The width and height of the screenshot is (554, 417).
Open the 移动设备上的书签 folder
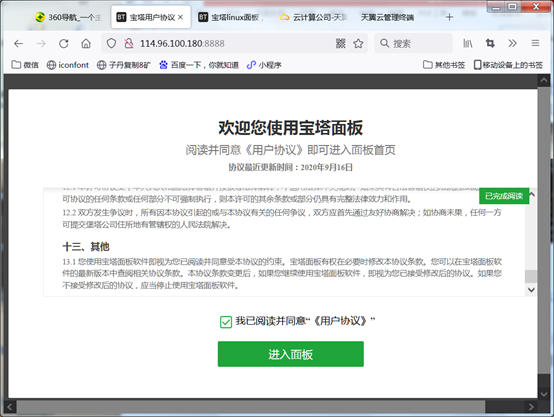[x=508, y=65]
